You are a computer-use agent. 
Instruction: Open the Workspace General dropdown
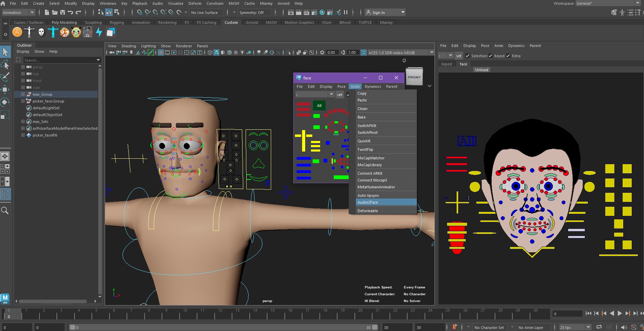tap(608, 3)
